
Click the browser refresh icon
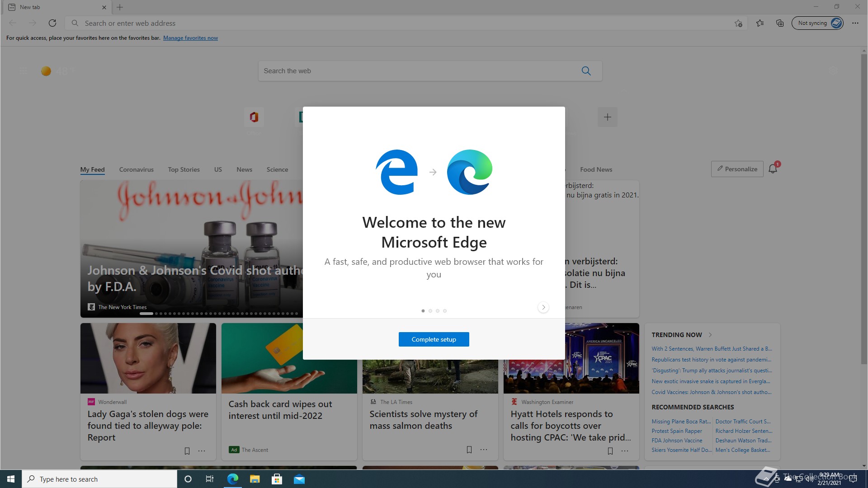[52, 23]
